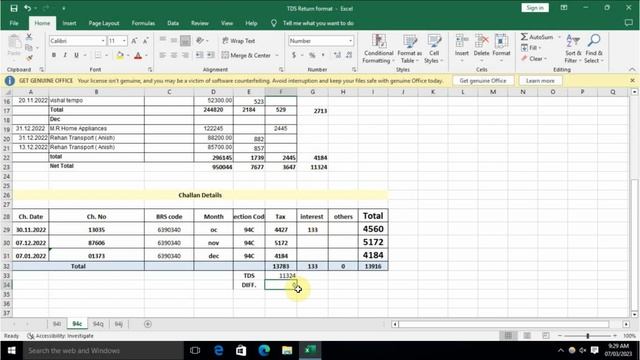Switch to the Insert ribbon tab

click(69, 23)
